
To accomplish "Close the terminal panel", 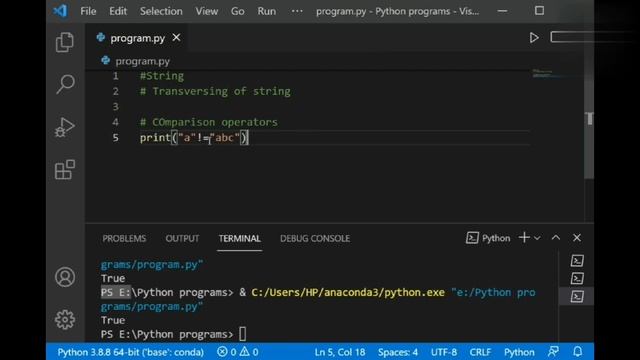I will [x=577, y=238].
